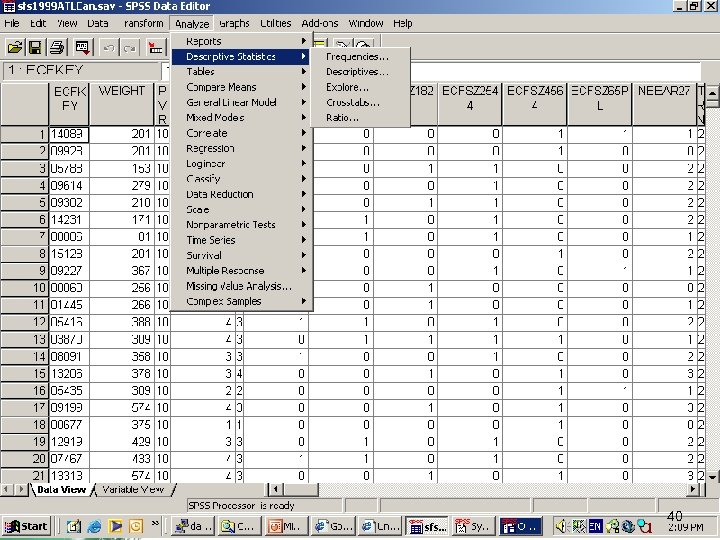Screen dimensions: 720x540
Task: Expand the General Linear Model submenu
Action: (x=242, y=102)
